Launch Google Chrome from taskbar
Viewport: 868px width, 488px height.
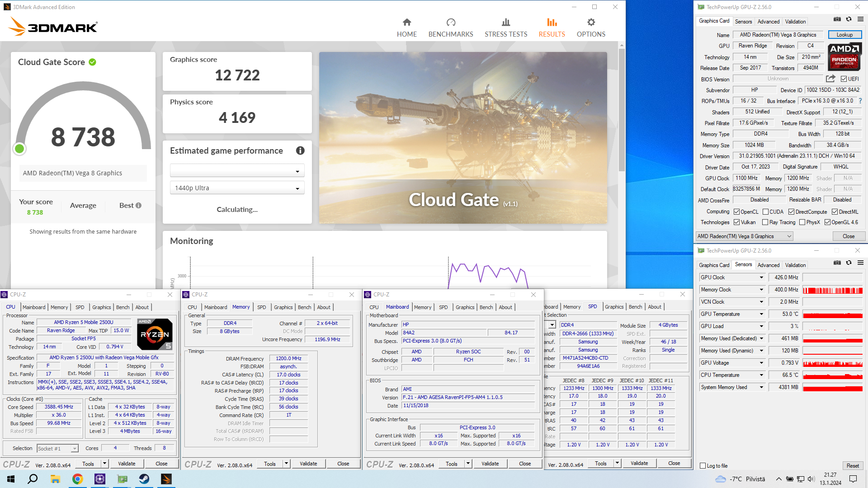pyautogui.click(x=77, y=479)
